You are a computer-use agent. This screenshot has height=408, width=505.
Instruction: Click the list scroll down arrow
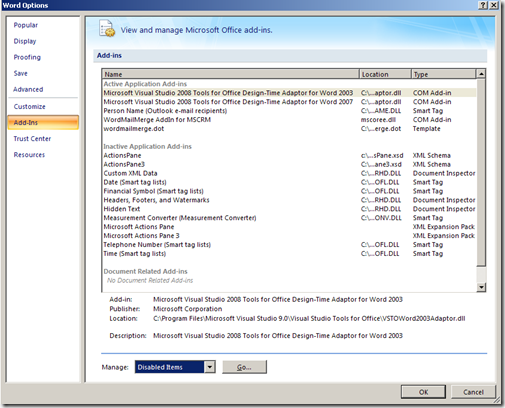click(481, 287)
